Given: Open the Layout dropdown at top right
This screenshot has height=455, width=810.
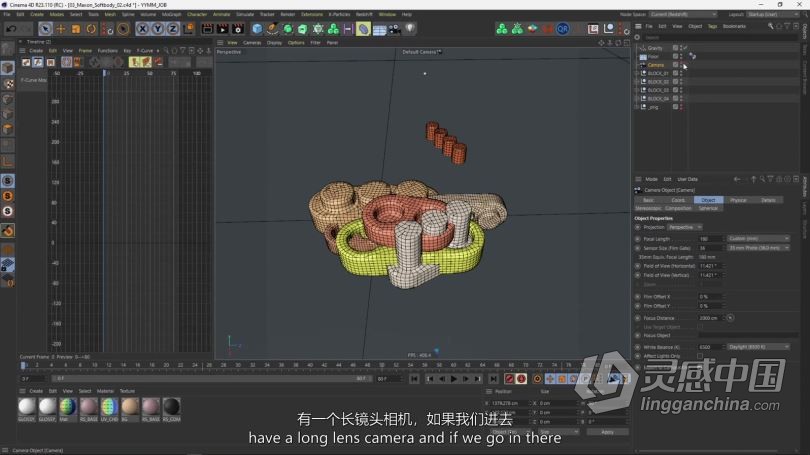Looking at the screenshot, I should tap(773, 14).
